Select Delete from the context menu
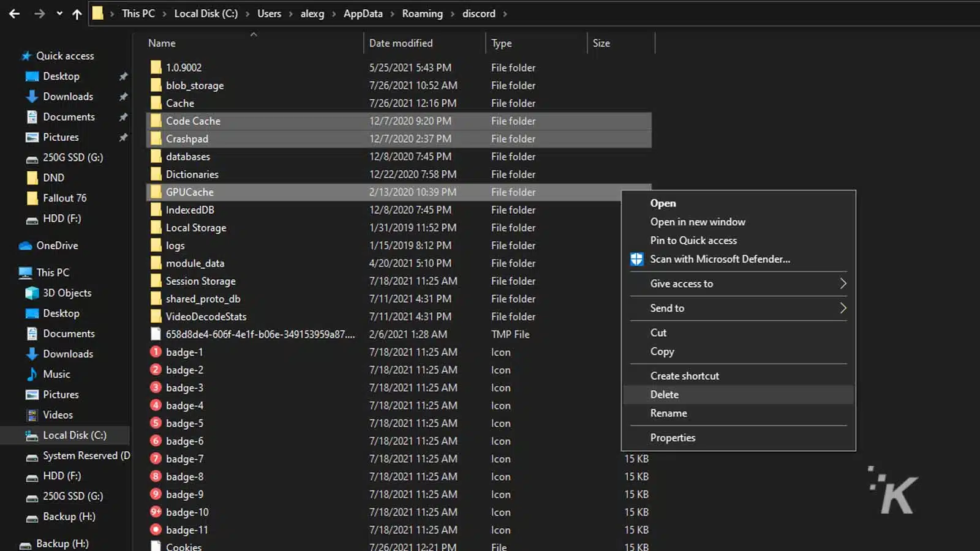 (664, 394)
